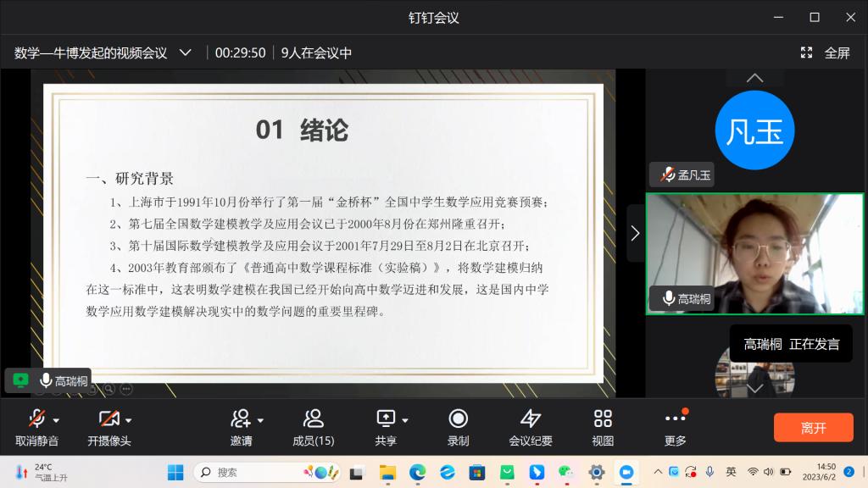
Task: Collapse the participant sidebar with arrow
Action: (x=635, y=232)
